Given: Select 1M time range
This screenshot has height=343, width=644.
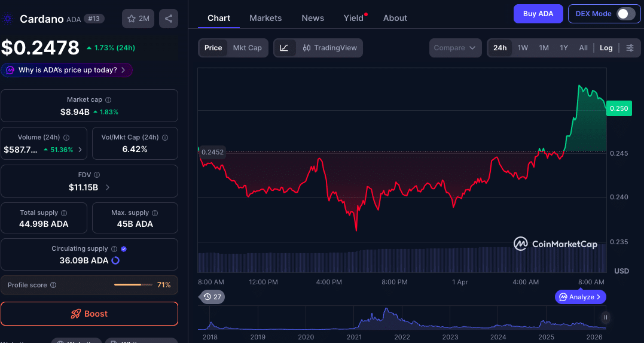Looking at the screenshot, I should pyautogui.click(x=544, y=48).
